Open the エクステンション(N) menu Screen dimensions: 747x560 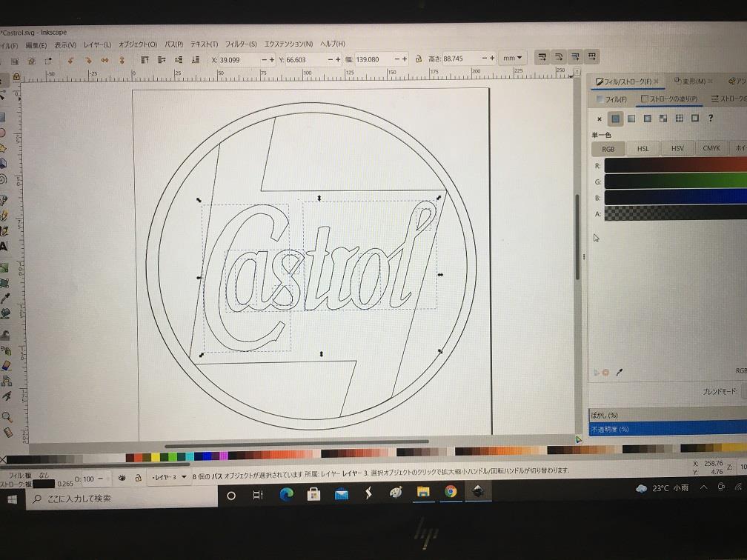point(288,44)
